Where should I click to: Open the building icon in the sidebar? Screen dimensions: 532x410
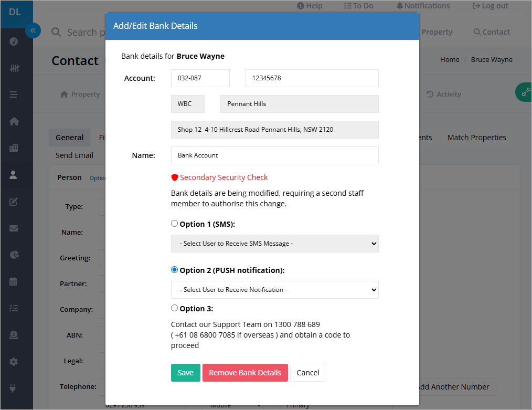14,148
